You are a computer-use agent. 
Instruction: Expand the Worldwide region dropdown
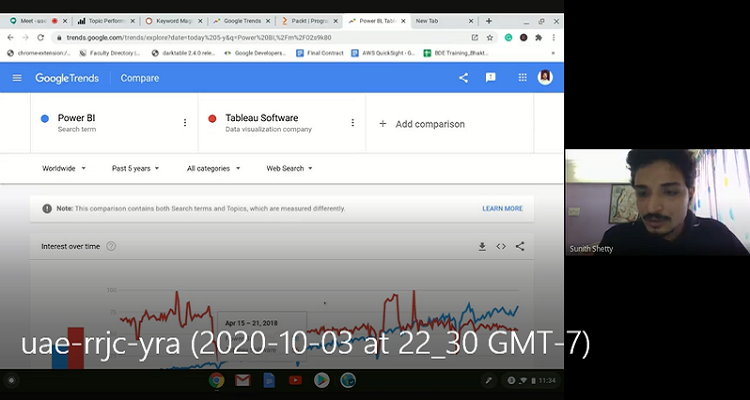tap(64, 168)
